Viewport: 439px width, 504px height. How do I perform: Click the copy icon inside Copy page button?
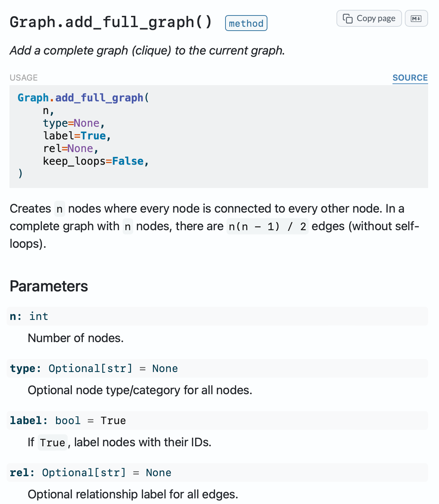(x=348, y=18)
